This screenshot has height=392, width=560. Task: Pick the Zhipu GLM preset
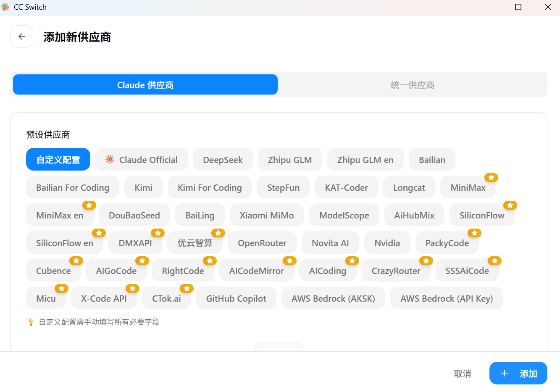tap(290, 159)
